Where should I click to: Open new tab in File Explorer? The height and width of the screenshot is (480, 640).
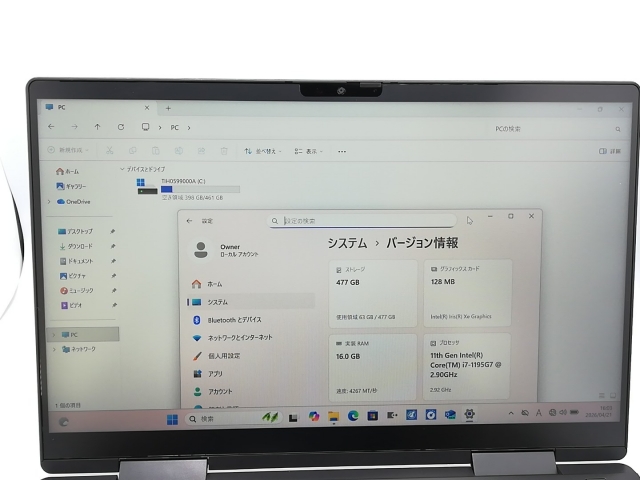(x=168, y=108)
